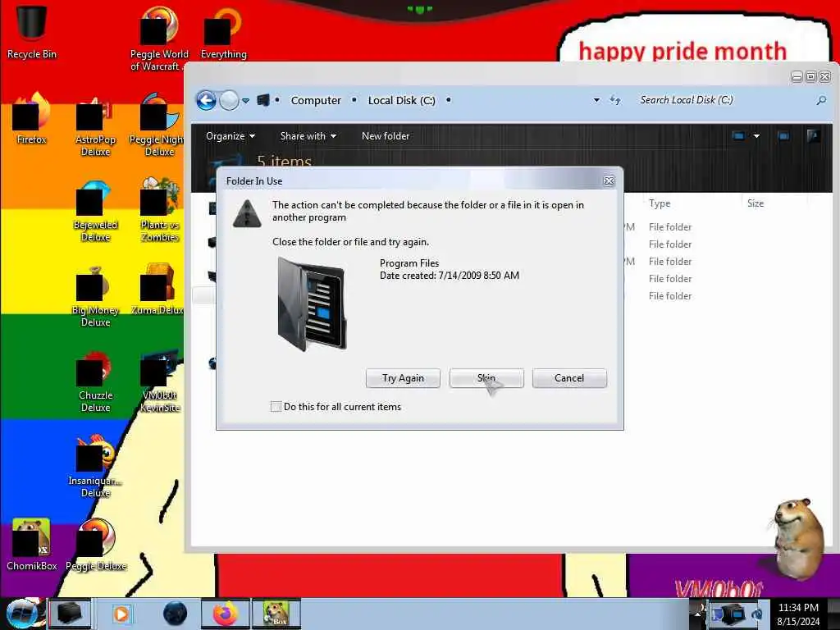
Task: Select Chuzzle Deluxe desktop icon
Action: point(95,381)
